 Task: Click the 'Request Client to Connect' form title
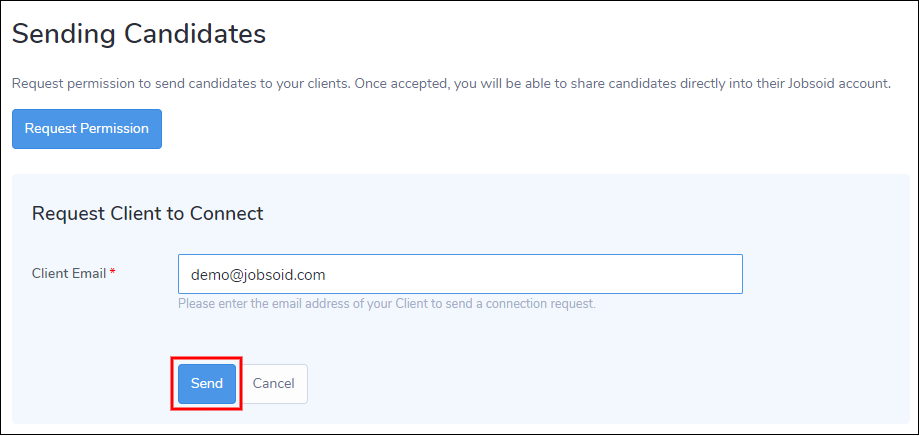pos(147,213)
